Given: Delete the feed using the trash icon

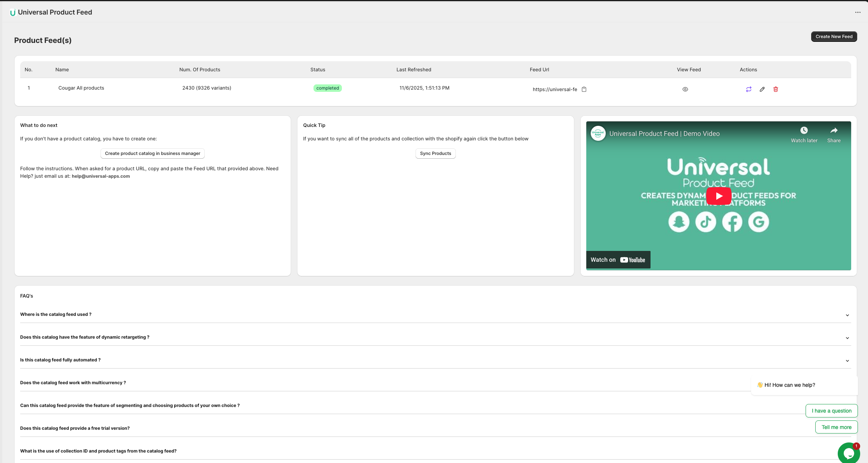Looking at the screenshot, I should coord(776,89).
